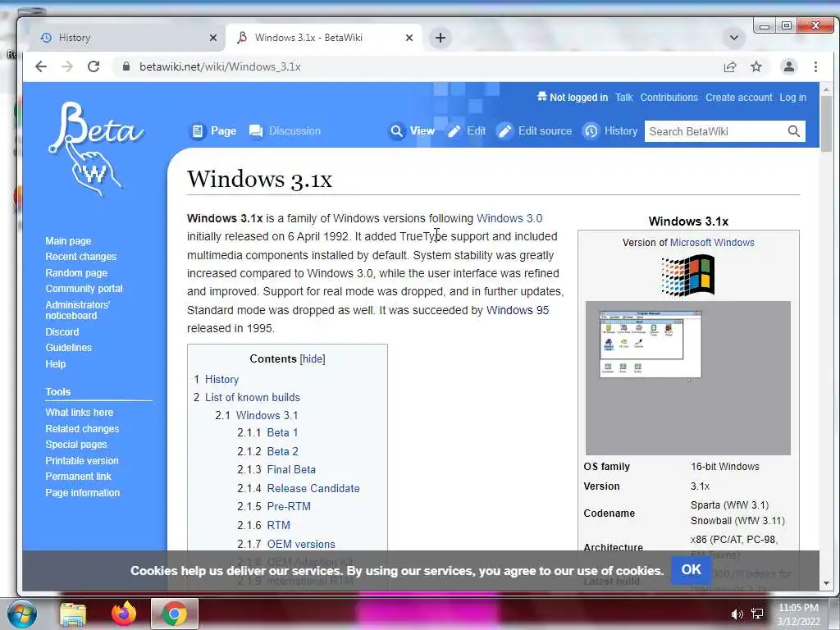This screenshot has height=630, width=840.
Task: Go to a Random page
Action: (x=76, y=272)
